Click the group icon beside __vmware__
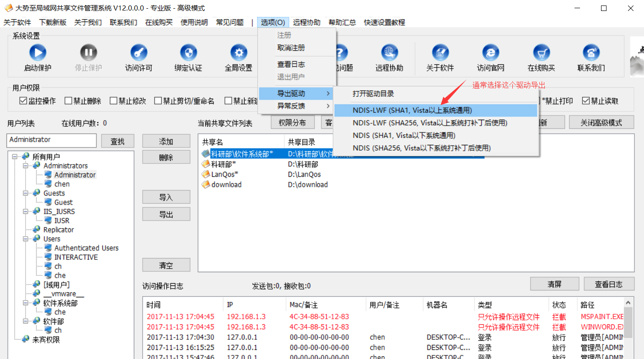 (x=37, y=294)
